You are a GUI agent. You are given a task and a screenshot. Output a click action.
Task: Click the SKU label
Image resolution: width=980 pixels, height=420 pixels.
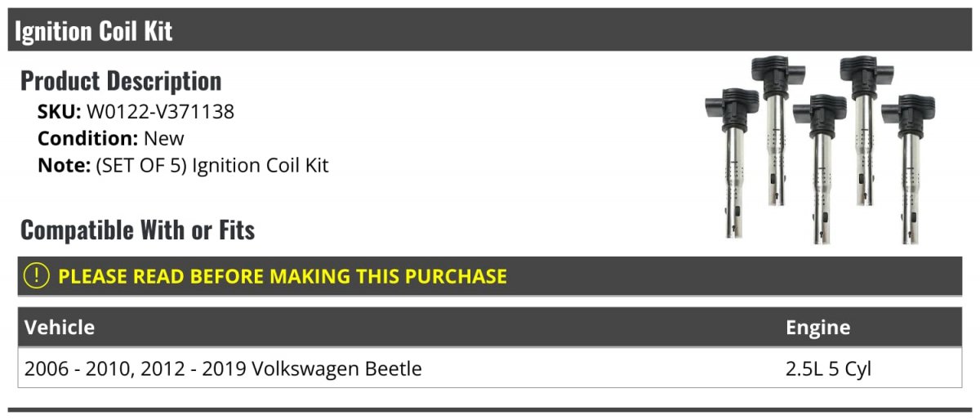(59, 112)
